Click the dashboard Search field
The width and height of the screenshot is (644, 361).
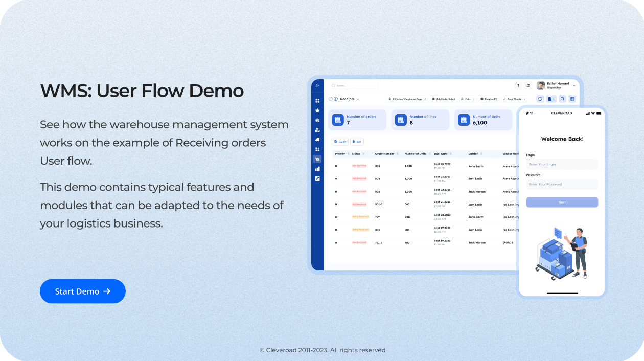click(x=354, y=86)
